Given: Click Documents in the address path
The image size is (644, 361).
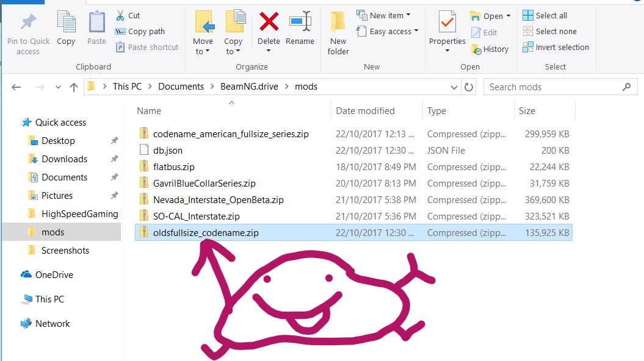Looking at the screenshot, I should [181, 87].
